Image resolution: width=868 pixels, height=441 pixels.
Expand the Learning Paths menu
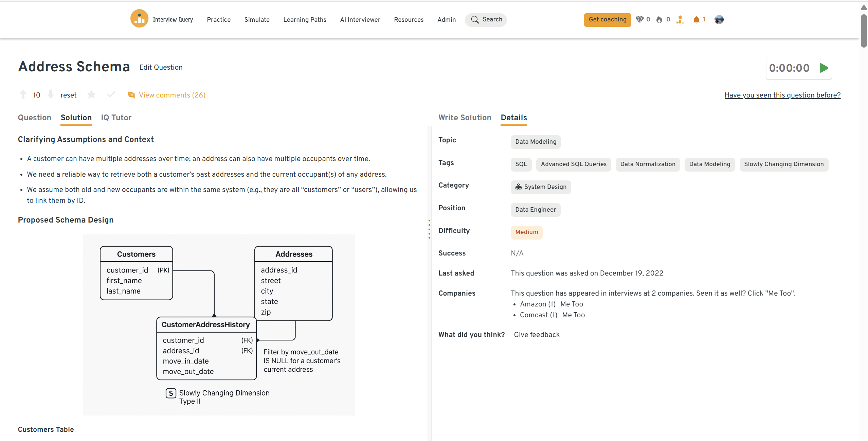click(x=305, y=19)
